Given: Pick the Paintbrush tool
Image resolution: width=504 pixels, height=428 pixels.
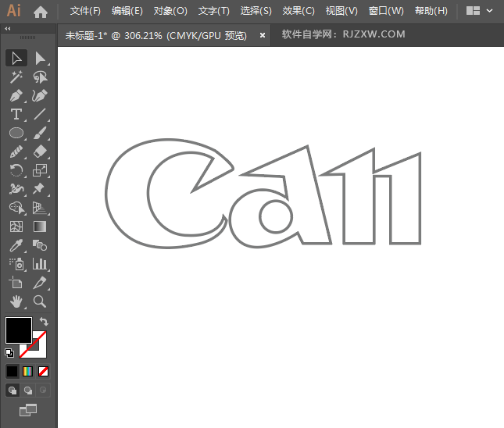Looking at the screenshot, I should click(x=40, y=133).
